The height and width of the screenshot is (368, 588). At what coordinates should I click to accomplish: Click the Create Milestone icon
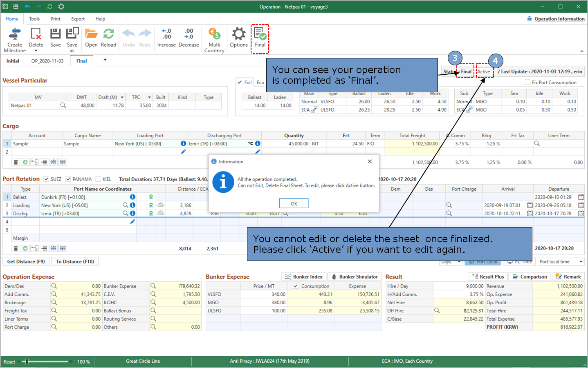(15, 34)
